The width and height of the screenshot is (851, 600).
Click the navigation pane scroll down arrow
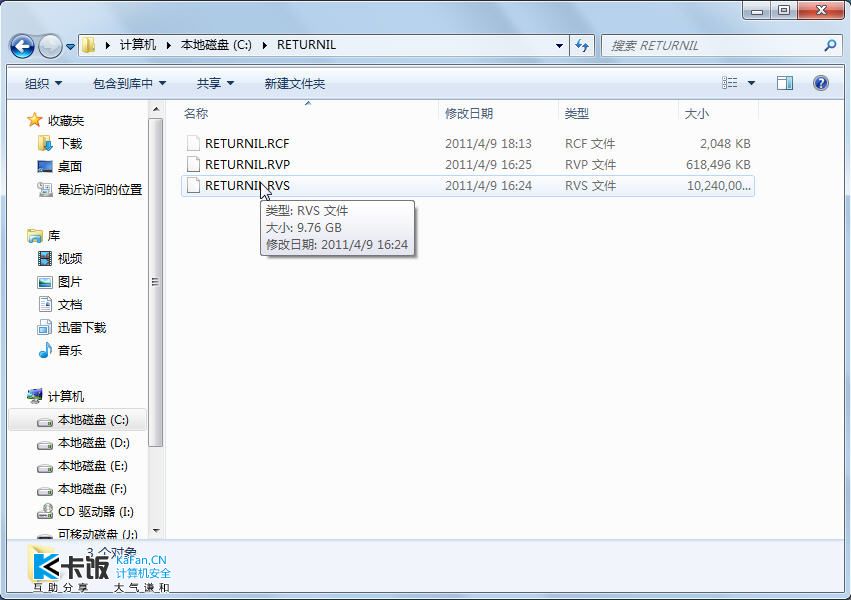click(x=156, y=531)
